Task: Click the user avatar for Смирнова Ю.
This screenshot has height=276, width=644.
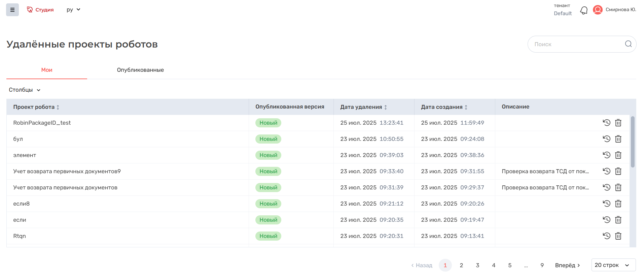Action: click(x=598, y=10)
